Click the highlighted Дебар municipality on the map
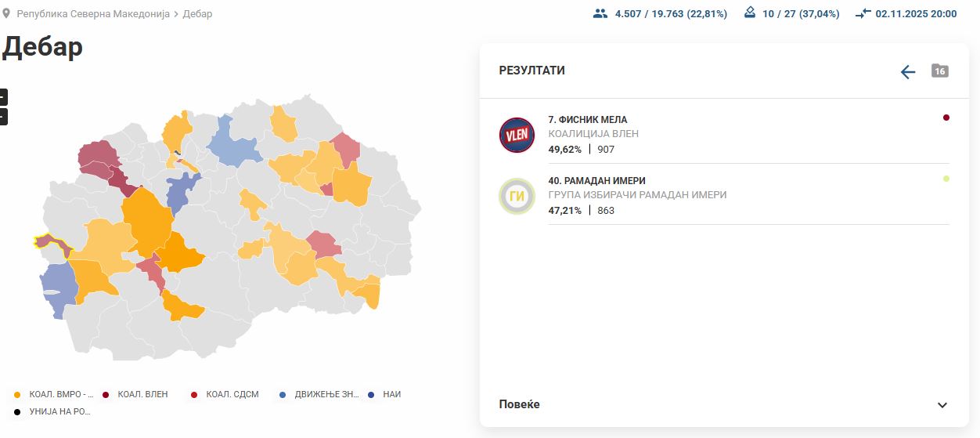The height and width of the screenshot is (438, 980). coord(47,241)
